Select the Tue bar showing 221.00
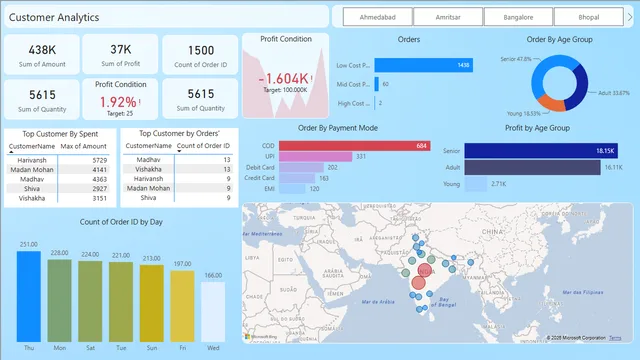 121,302
